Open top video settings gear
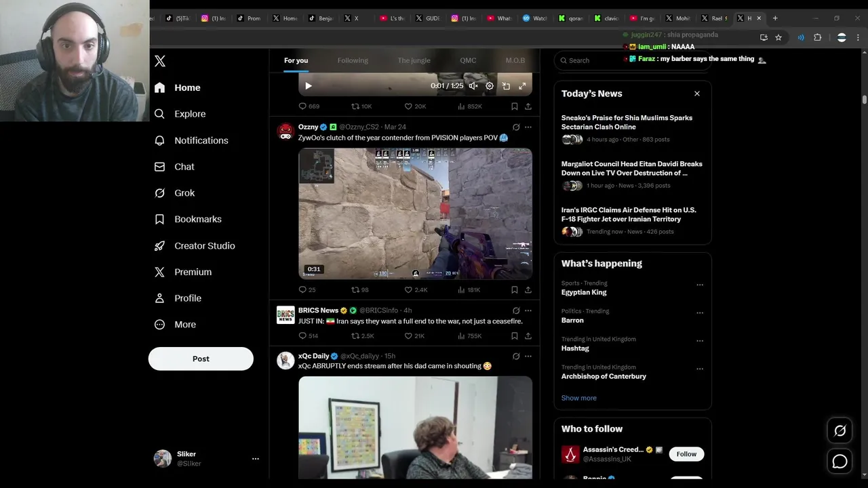 pyautogui.click(x=490, y=86)
